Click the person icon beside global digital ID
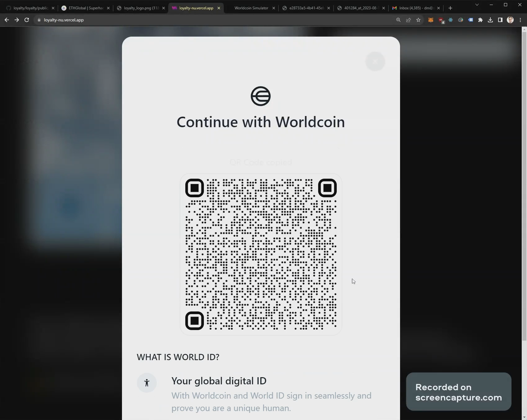The image size is (527, 420). coord(147,383)
